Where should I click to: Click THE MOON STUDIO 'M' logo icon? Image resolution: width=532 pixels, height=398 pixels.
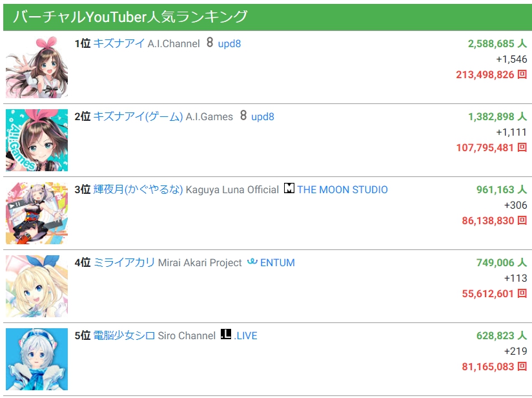288,190
